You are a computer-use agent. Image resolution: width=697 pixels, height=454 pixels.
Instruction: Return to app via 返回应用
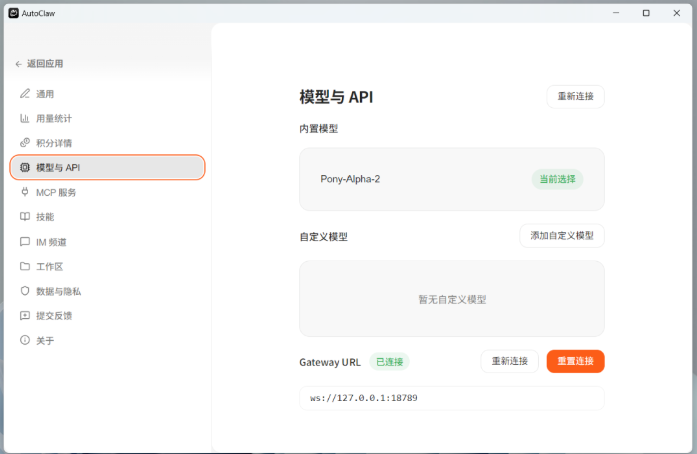[x=39, y=64]
